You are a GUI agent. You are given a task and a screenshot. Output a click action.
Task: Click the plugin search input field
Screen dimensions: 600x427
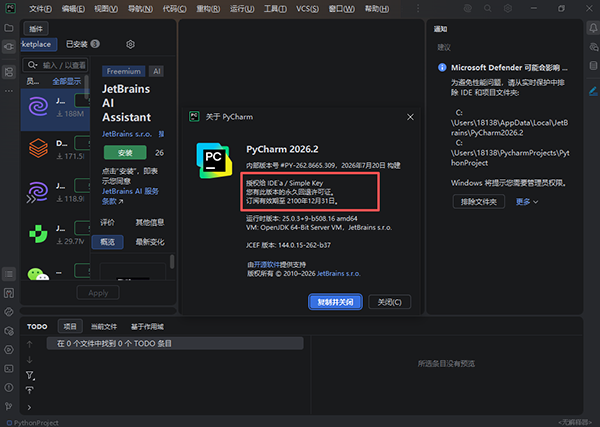pyautogui.click(x=55, y=65)
